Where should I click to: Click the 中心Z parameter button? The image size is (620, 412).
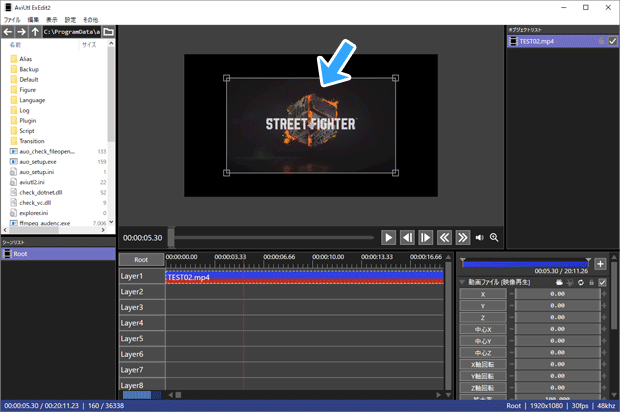483,353
